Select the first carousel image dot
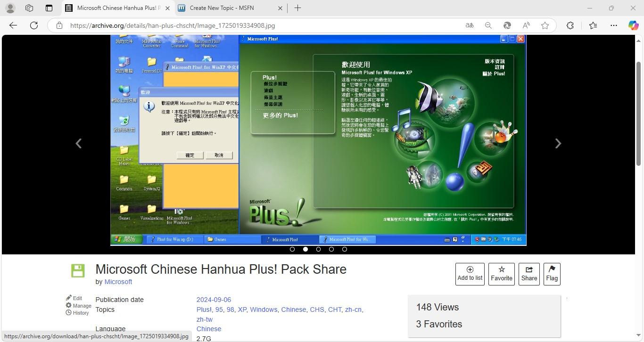644x342 pixels. point(292,249)
